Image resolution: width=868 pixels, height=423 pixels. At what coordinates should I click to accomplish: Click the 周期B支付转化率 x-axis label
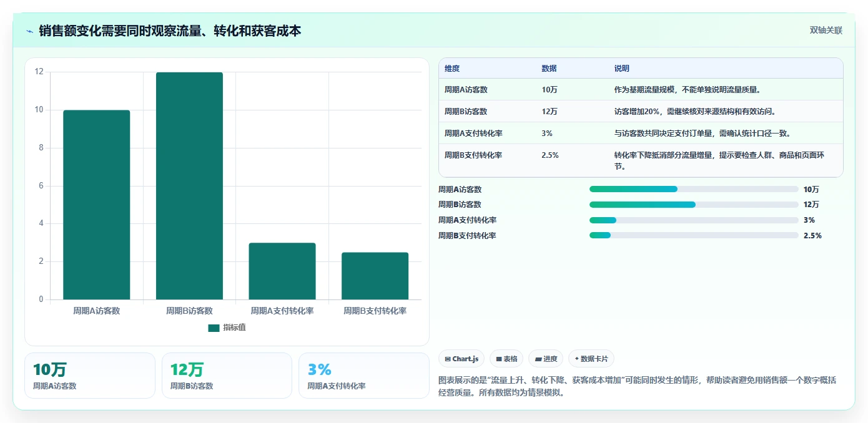[375, 311]
